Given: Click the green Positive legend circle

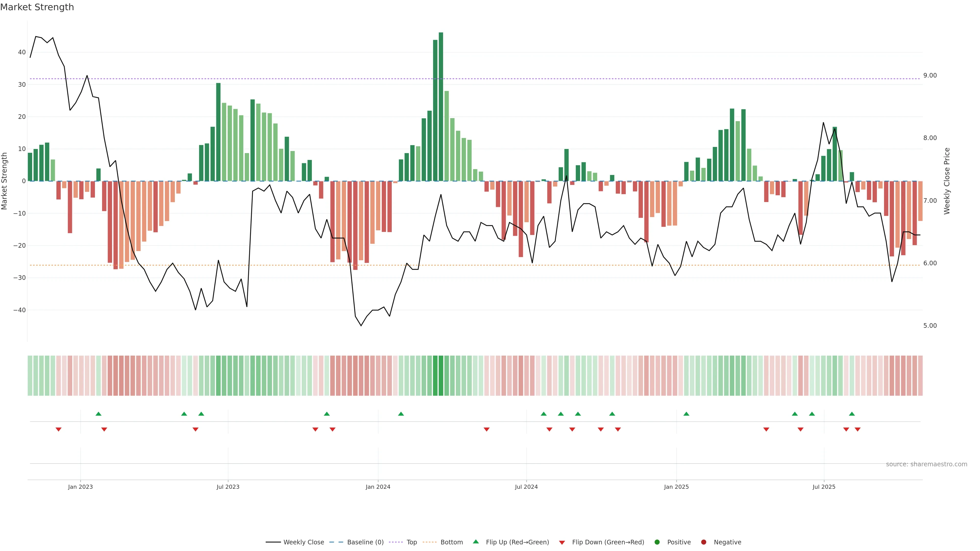Looking at the screenshot, I should [657, 542].
